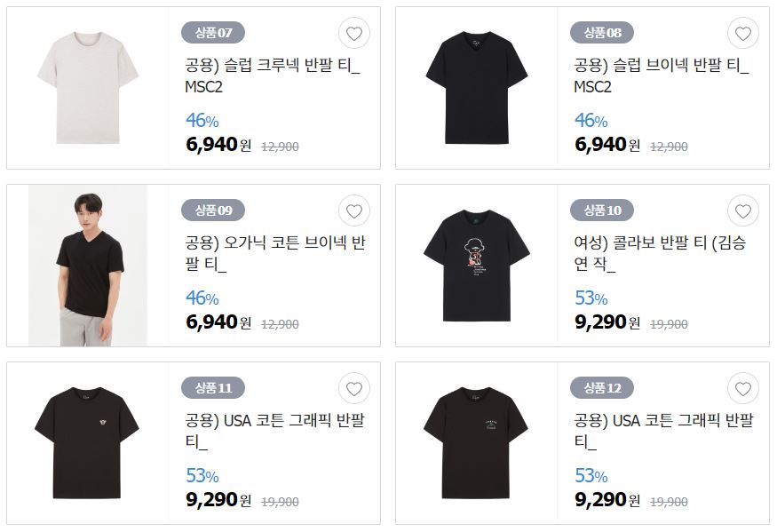Add product 09 to wishlist heart
This screenshot has height=532, width=777.
pos(353,210)
